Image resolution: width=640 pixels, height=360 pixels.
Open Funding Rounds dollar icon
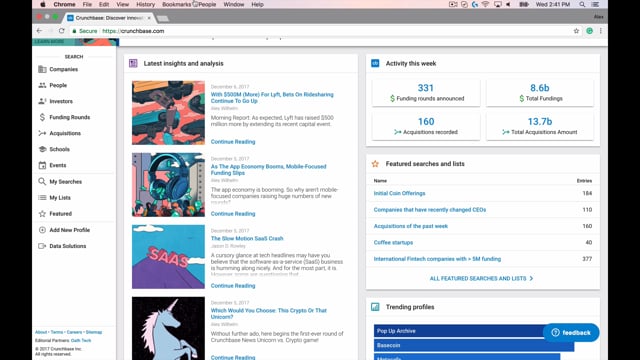[42, 117]
